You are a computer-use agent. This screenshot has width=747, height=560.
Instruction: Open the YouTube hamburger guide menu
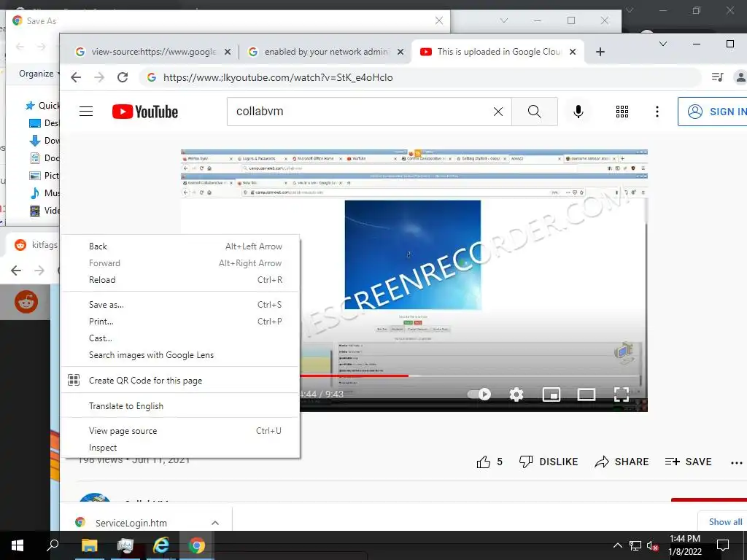coord(86,112)
